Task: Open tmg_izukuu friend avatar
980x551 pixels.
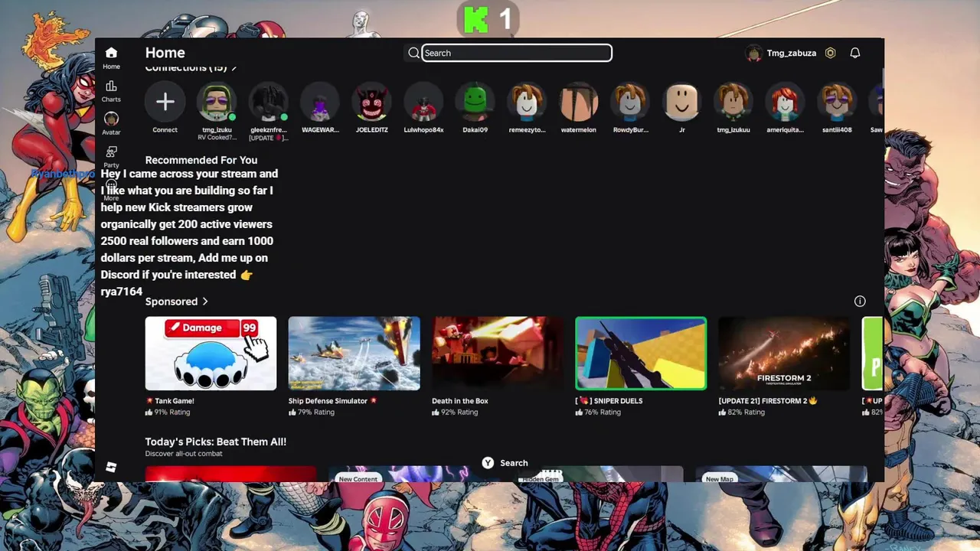Action: click(733, 102)
